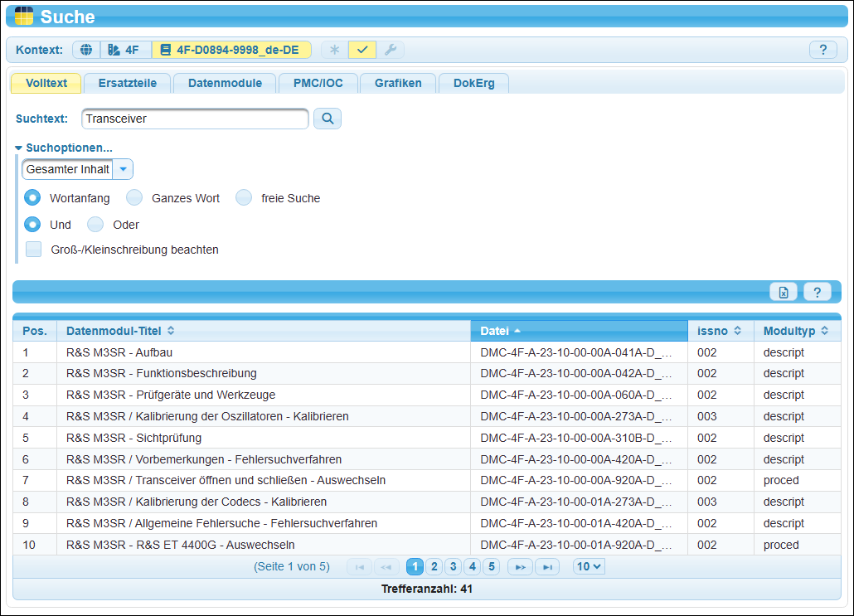The height and width of the screenshot is (616, 854).
Task: Go to first results page icon
Action: click(x=360, y=567)
